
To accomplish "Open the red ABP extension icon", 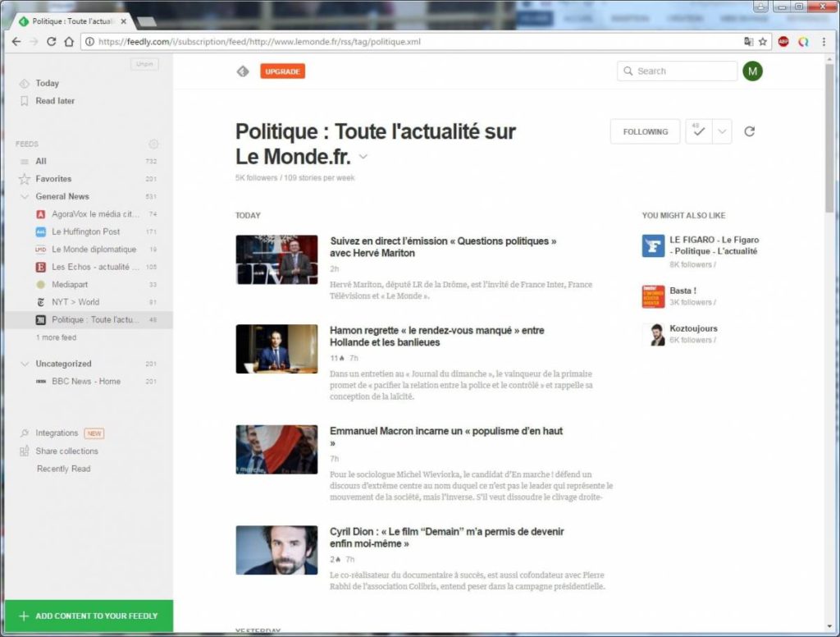I will [x=783, y=42].
